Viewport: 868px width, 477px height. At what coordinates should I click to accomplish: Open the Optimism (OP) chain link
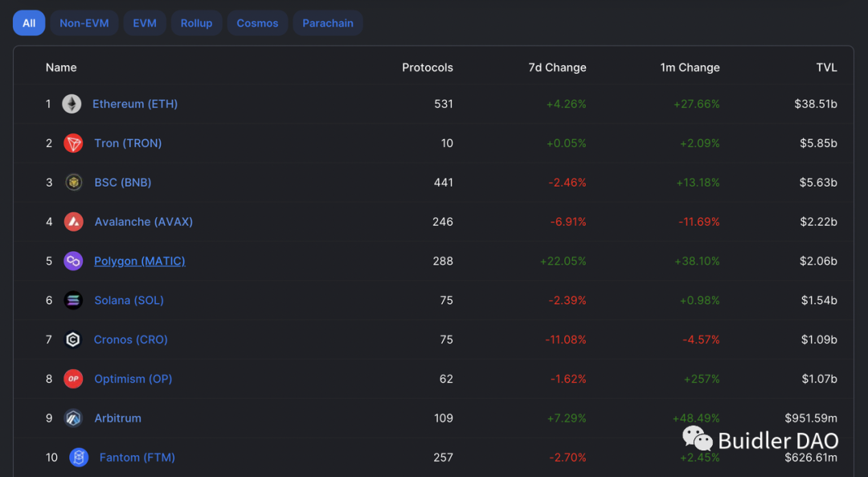pos(133,379)
